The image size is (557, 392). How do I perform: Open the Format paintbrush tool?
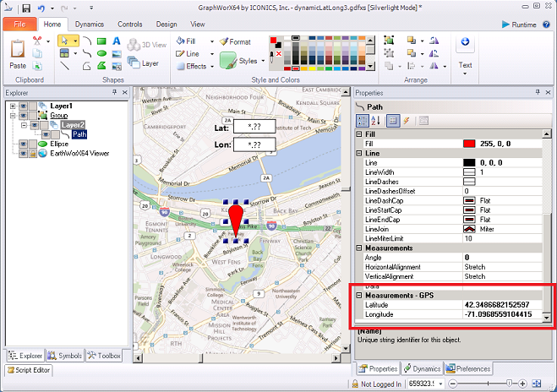[235, 41]
